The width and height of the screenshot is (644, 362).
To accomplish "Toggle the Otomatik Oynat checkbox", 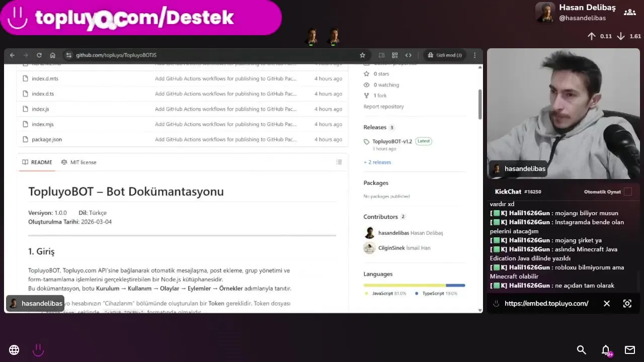I will pos(627,192).
